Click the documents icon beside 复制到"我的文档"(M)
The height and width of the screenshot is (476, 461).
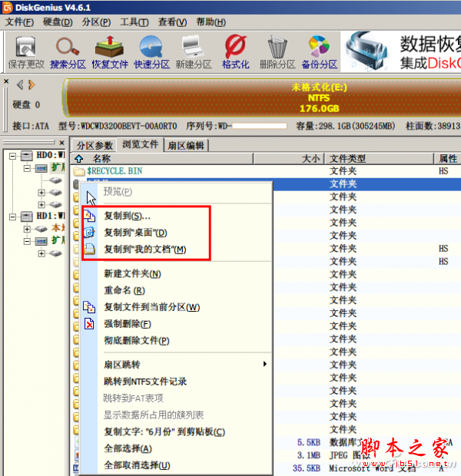click(x=89, y=250)
